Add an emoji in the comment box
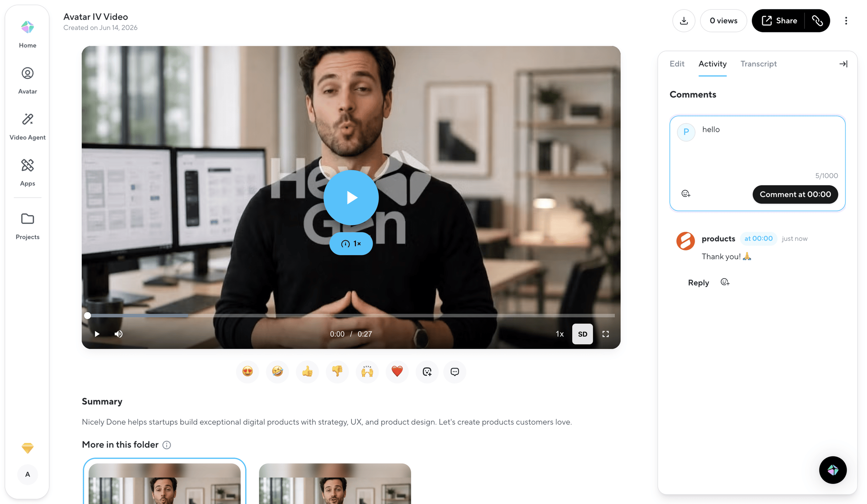This screenshot has height=504, width=867. click(686, 194)
